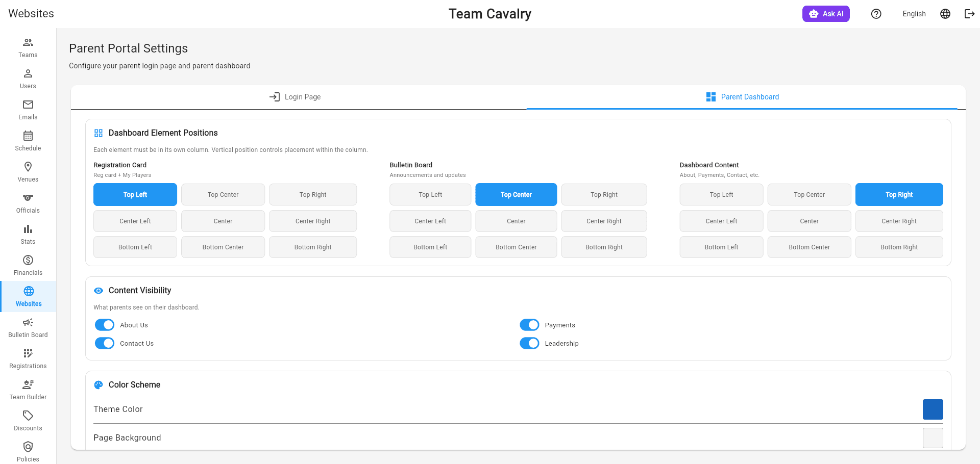The height and width of the screenshot is (464, 980).
Task: Set Registration Card to Bottom Right
Action: 313,247
